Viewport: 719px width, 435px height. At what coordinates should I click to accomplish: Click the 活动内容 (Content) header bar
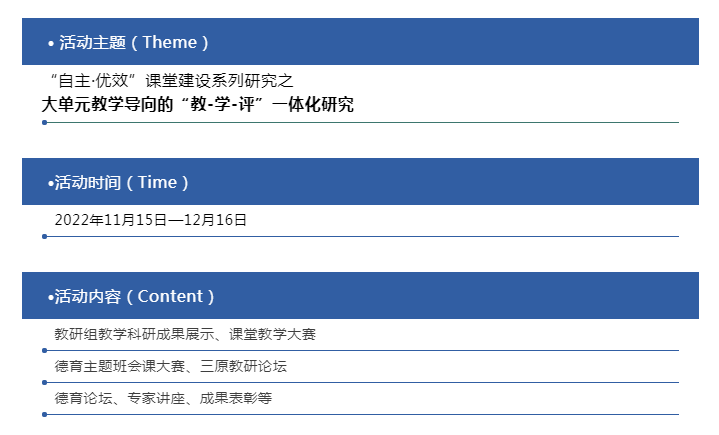(x=360, y=296)
